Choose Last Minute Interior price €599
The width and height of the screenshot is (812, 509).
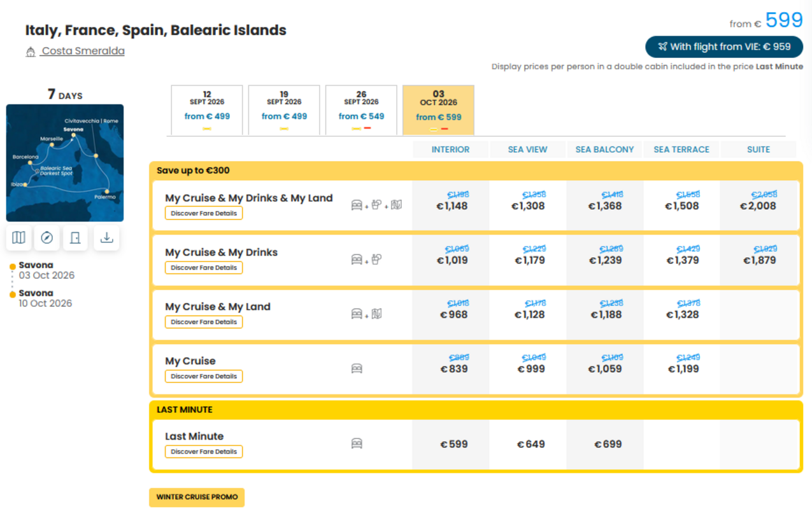click(454, 444)
